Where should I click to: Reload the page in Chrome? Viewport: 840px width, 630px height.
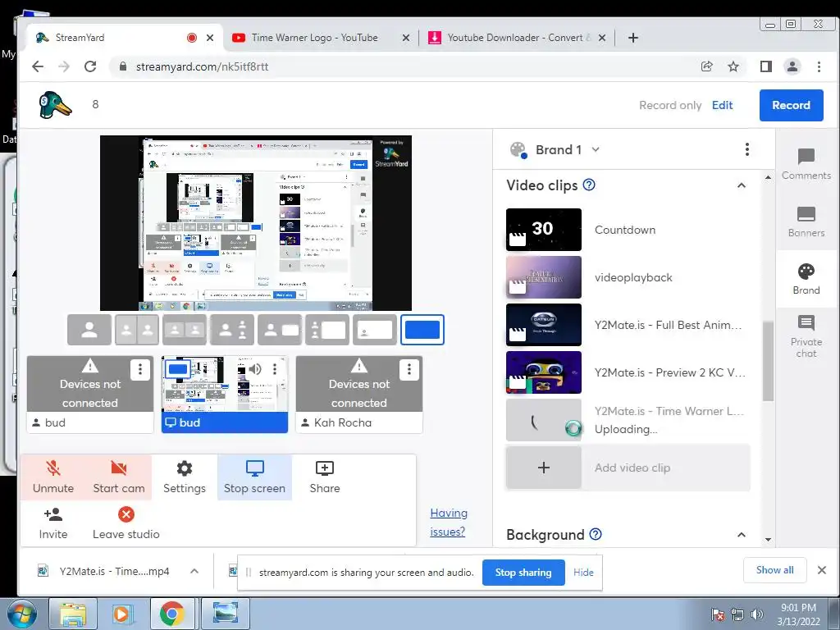tap(90, 66)
